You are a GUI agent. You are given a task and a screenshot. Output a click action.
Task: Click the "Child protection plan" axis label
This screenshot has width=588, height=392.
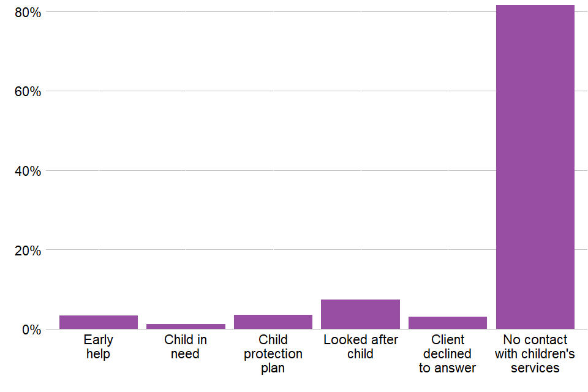273,354
